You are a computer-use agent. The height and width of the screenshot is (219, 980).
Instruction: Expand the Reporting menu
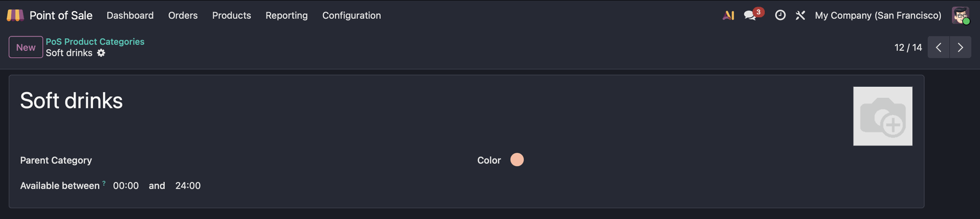click(x=286, y=15)
